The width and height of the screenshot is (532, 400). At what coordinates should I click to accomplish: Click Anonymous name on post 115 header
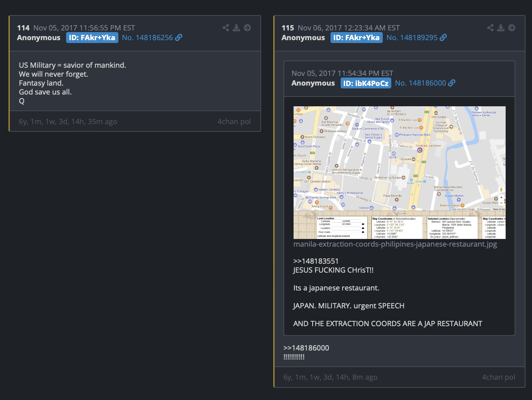[x=303, y=38]
